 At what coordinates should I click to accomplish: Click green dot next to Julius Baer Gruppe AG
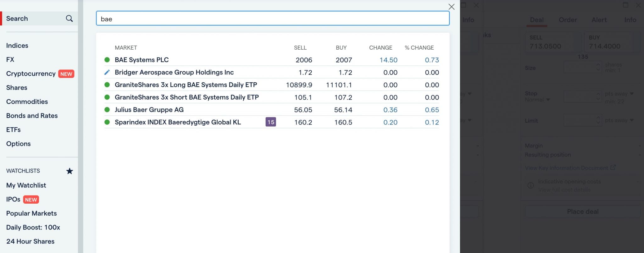[x=107, y=110]
